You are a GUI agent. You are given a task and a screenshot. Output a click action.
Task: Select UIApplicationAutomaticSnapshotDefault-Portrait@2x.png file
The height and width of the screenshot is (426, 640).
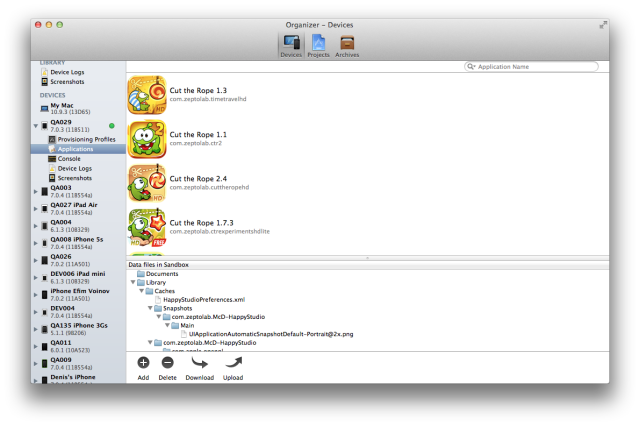pyautogui.click(x=267, y=334)
